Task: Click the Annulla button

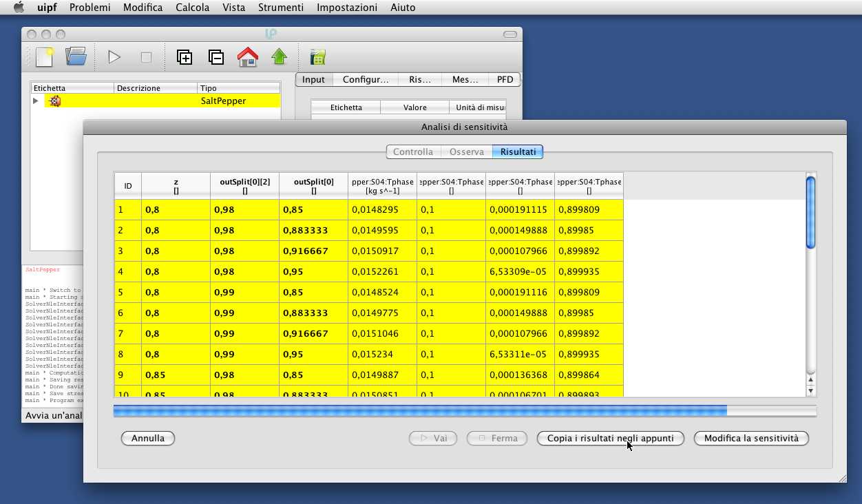Action: [x=148, y=438]
